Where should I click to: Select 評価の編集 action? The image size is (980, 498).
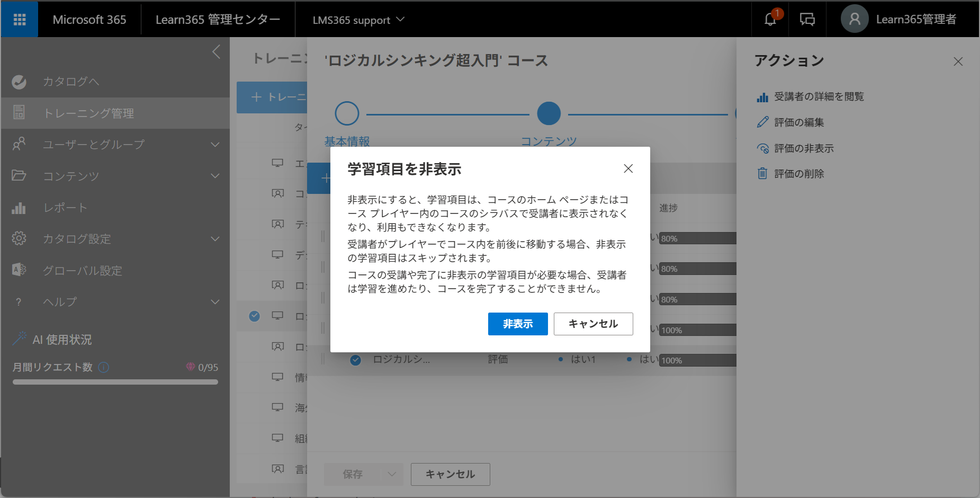click(x=798, y=122)
